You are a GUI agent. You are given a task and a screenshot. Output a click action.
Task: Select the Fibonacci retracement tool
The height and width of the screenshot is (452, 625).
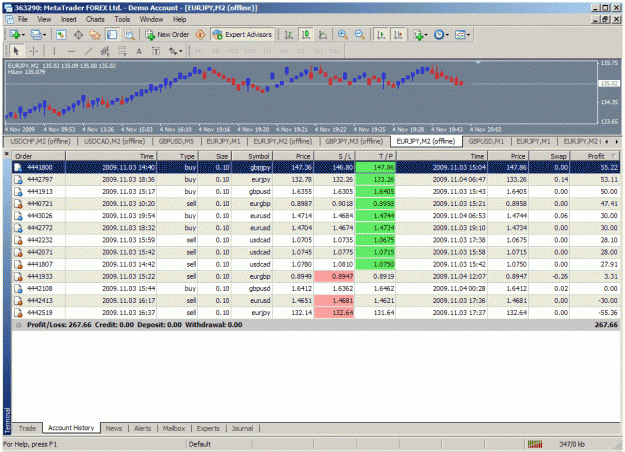click(122, 51)
